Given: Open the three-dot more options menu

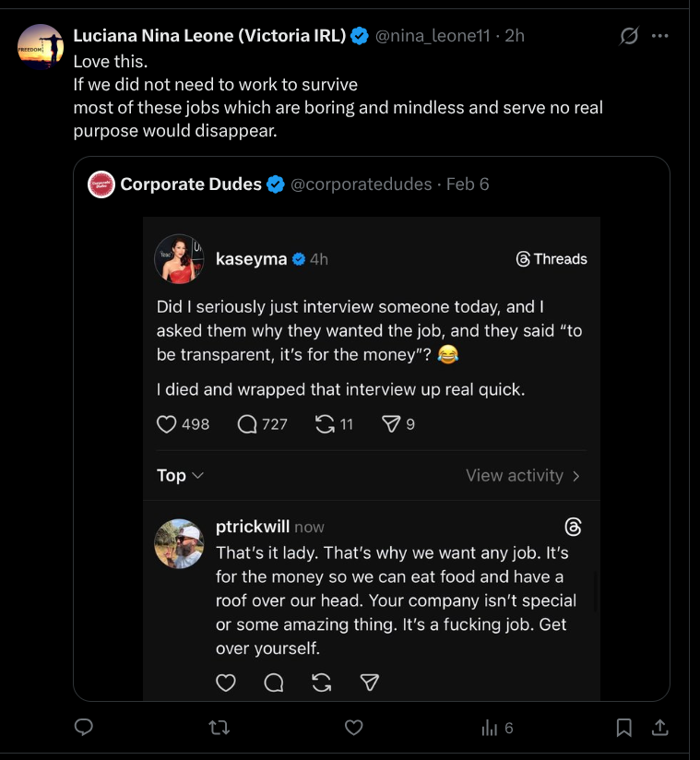Looking at the screenshot, I should (660, 36).
